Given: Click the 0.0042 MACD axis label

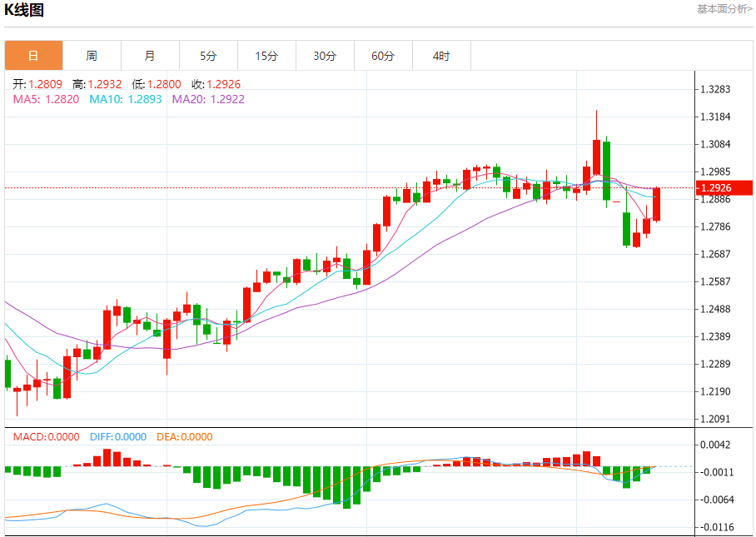Looking at the screenshot, I should click(x=715, y=445).
